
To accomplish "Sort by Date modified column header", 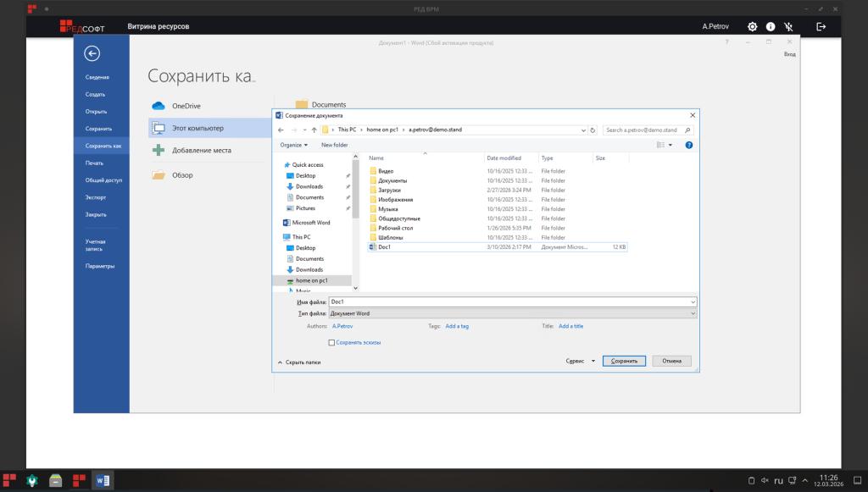I will (504, 158).
